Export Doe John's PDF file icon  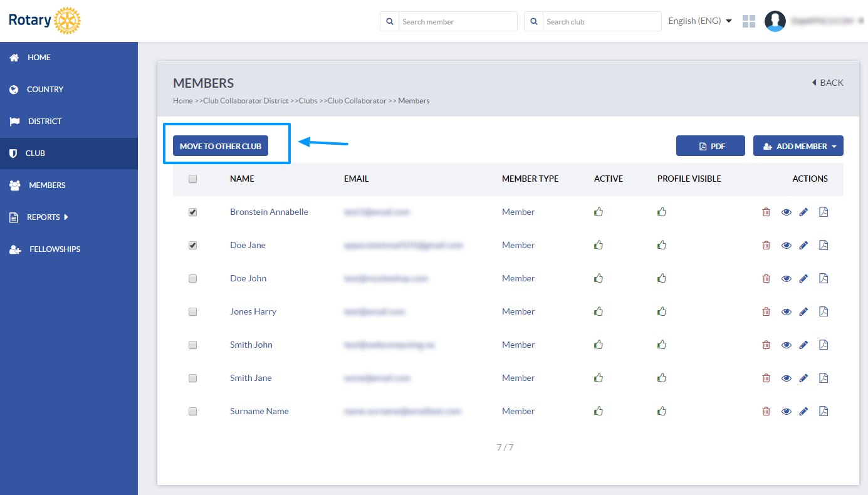824,278
